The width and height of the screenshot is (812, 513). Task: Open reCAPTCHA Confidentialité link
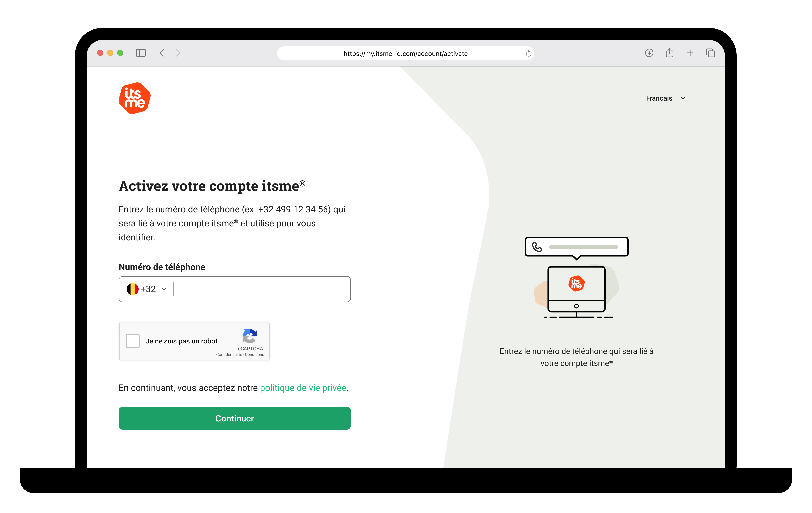[x=229, y=354]
